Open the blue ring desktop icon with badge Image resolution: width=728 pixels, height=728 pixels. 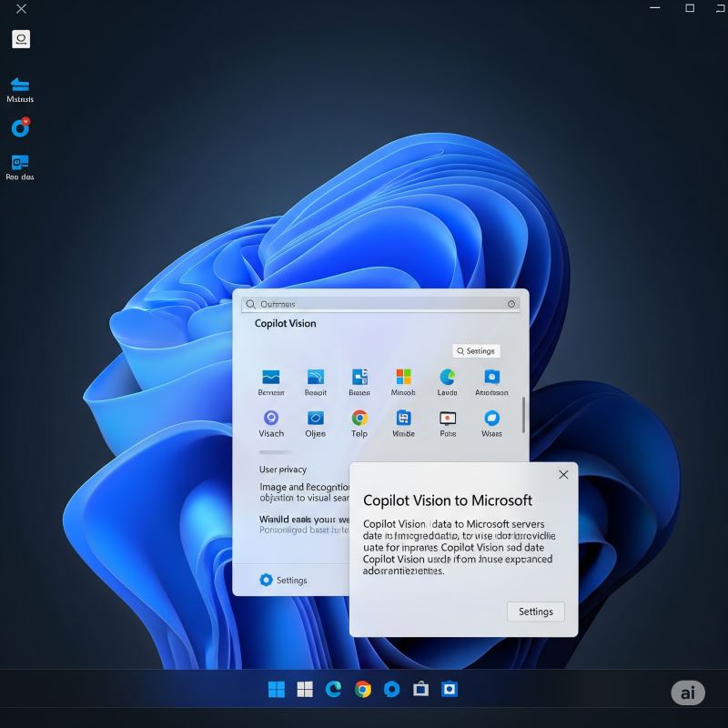pos(20,127)
